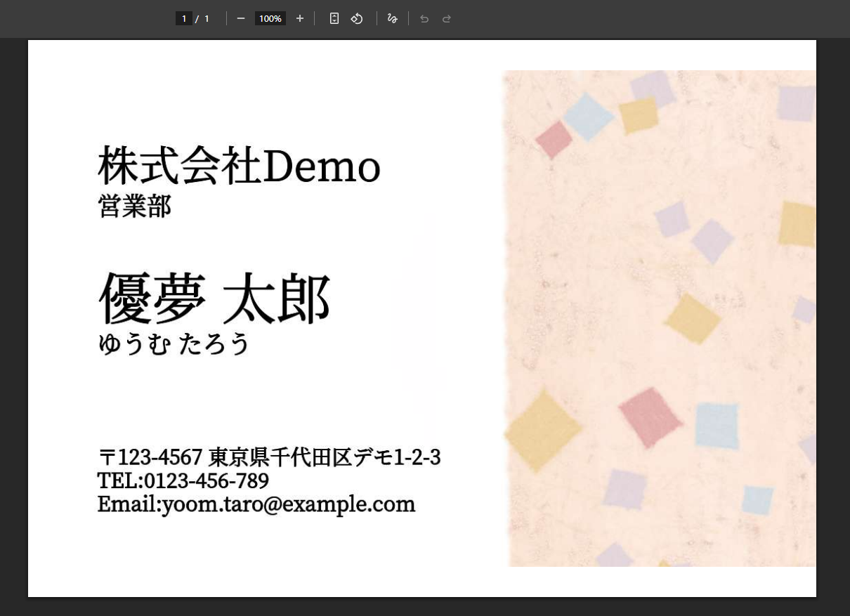850x616 pixels.
Task: Click the large red square in the paper image
Action: 649,417
